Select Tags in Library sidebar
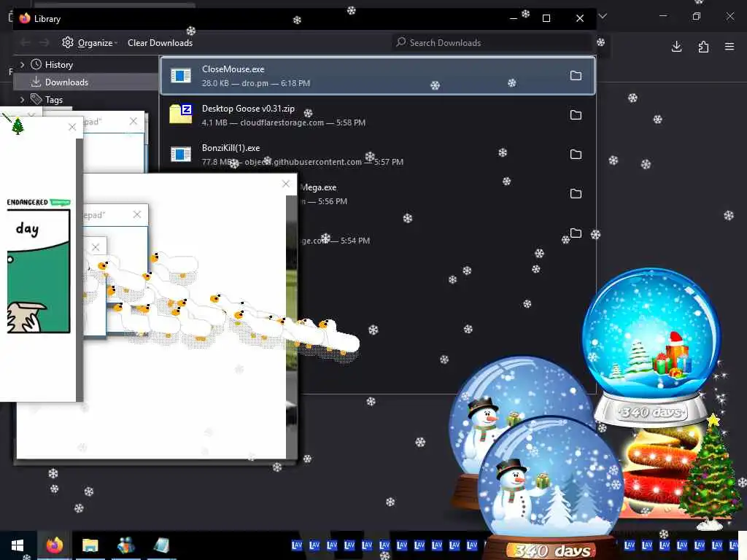 coord(54,99)
